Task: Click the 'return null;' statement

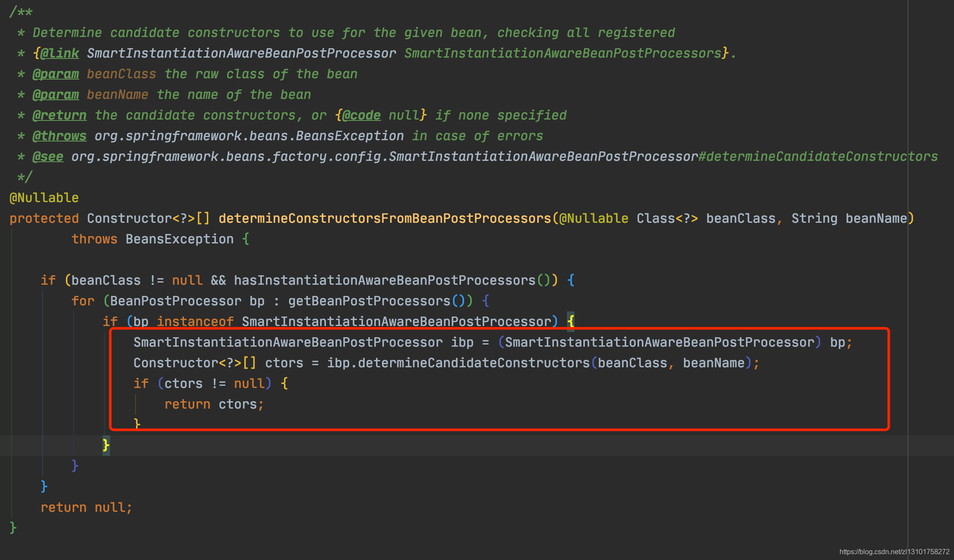Action: 86,508
